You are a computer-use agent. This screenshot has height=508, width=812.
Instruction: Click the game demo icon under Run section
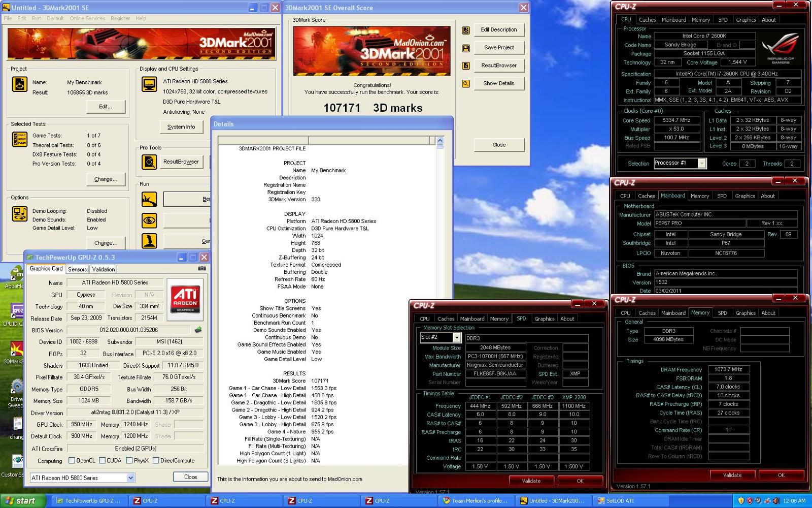[x=149, y=241]
